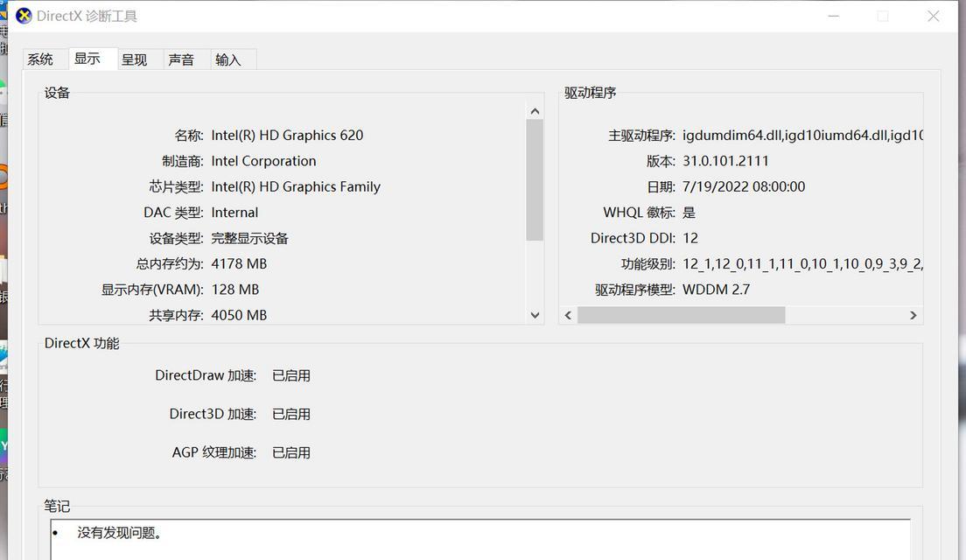This screenshot has height=560, width=966.
Task: Click the device panel vertical scrollbar thumb
Action: [x=535, y=180]
